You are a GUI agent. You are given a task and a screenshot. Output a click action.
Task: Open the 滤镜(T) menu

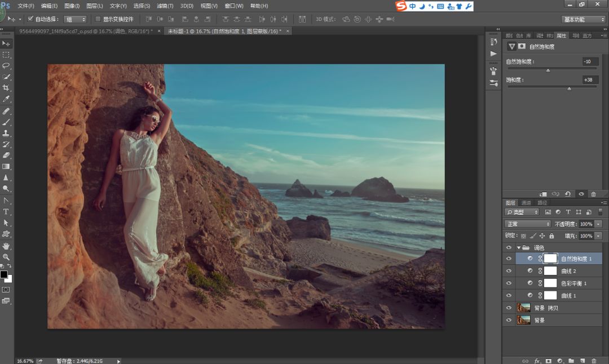coord(165,6)
